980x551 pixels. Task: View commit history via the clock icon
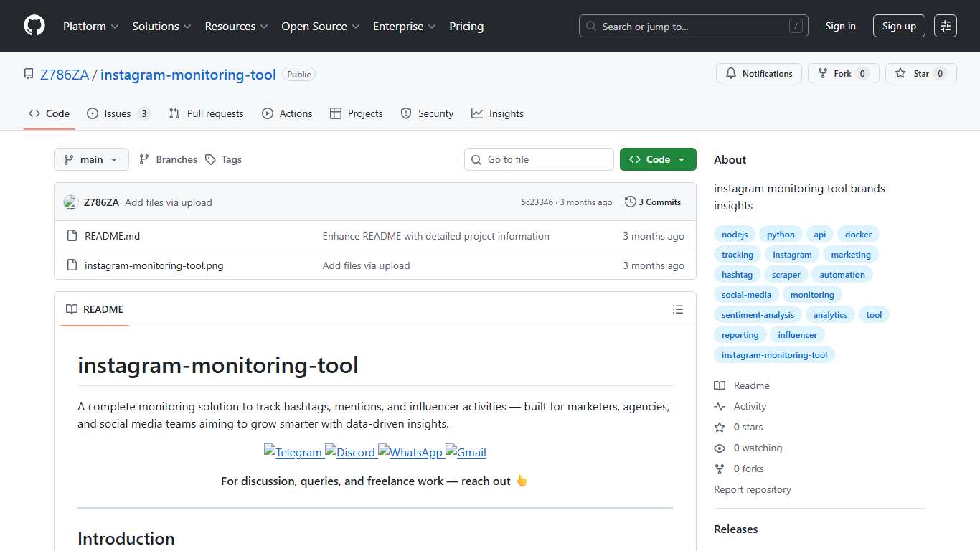pos(630,202)
